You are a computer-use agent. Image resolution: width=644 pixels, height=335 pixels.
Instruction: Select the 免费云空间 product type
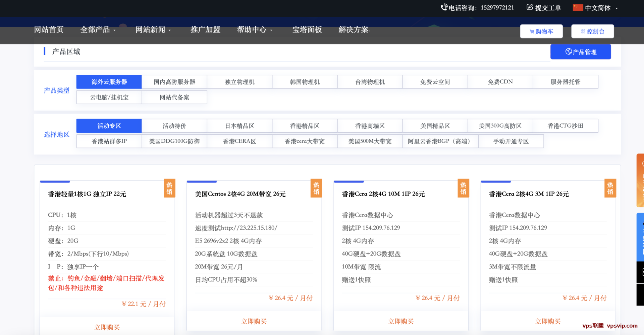coord(435,82)
